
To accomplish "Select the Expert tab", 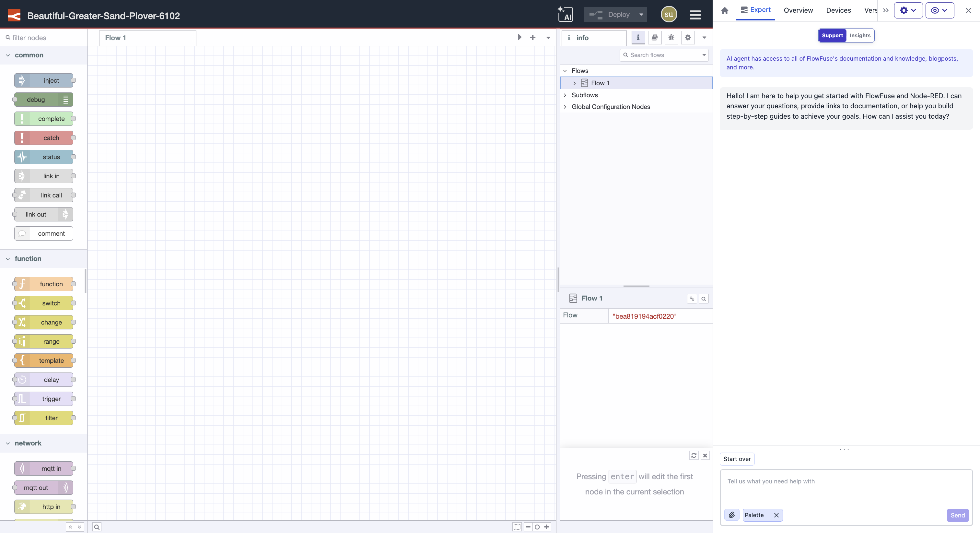I will point(755,10).
